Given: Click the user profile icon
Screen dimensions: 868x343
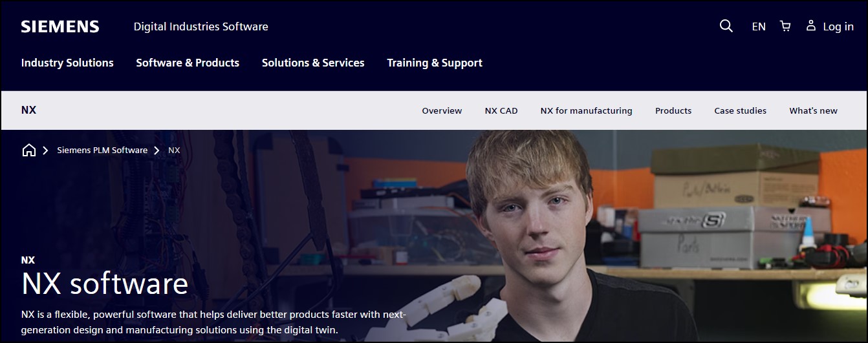Looking at the screenshot, I should coord(810,26).
